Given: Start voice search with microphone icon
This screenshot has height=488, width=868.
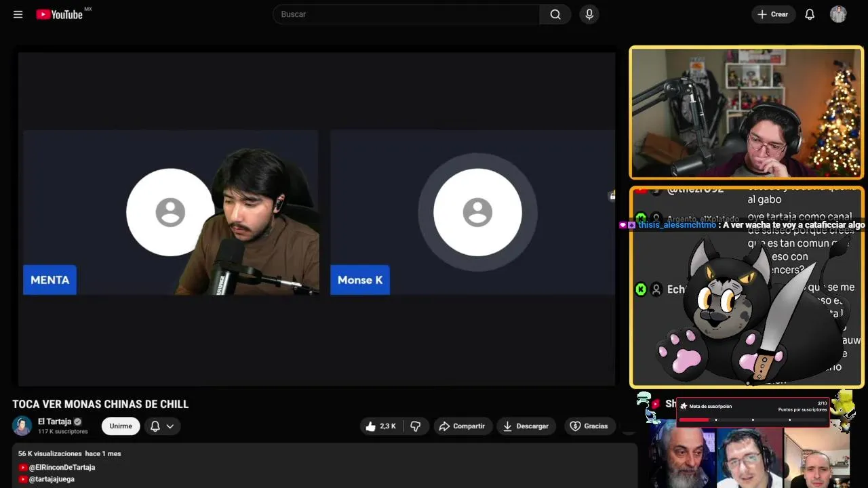Looking at the screenshot, I should point(589,14).
